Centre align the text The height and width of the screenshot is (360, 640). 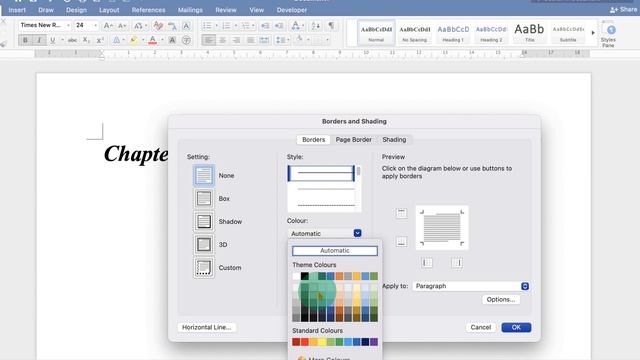click(223, 40)
